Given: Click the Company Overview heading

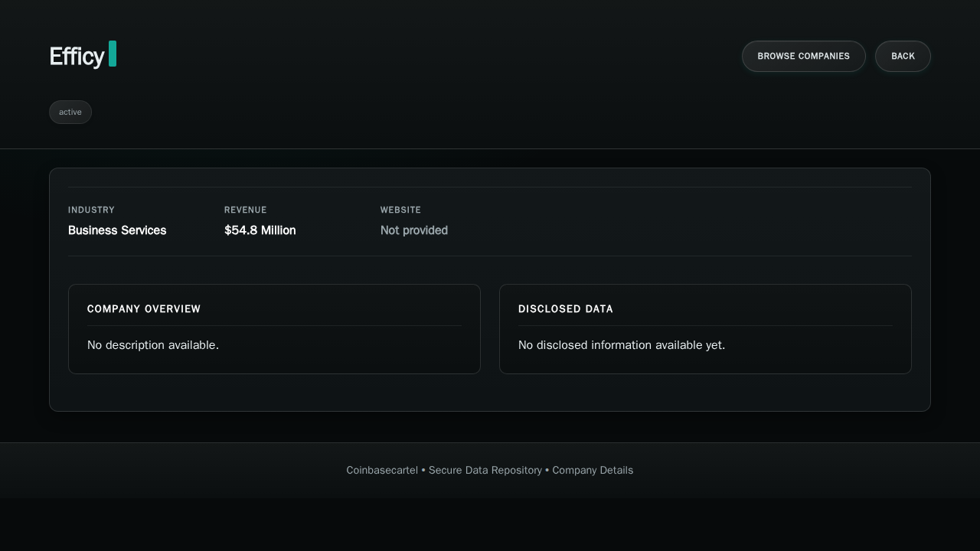Looking at the screenshot, I should (x=144, y=309).
